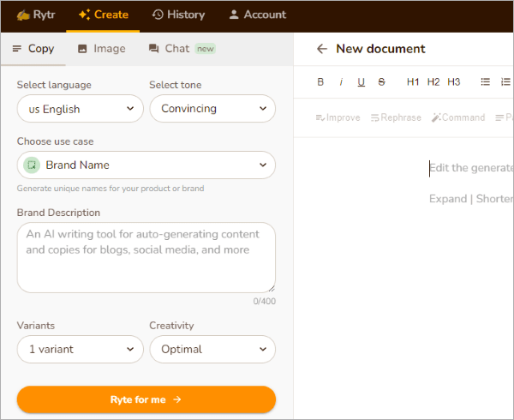Screen dimensions: 514x420
Task: Open the Select tone dropdown
Action: click(212, 109)
